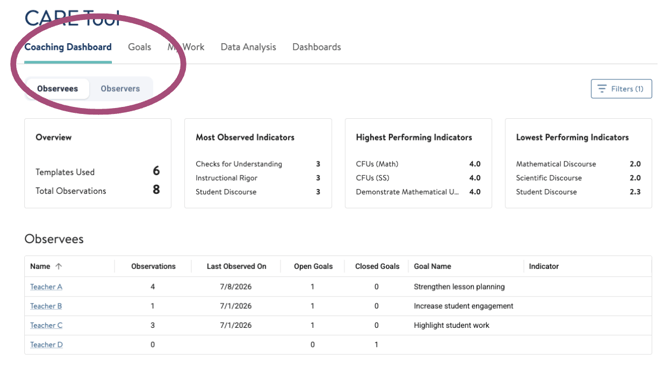Image resolution: width=670 pixels, height=377 pixels.
Task: Click the Student Discourse 2.3 score
Action: pos(635,192)
